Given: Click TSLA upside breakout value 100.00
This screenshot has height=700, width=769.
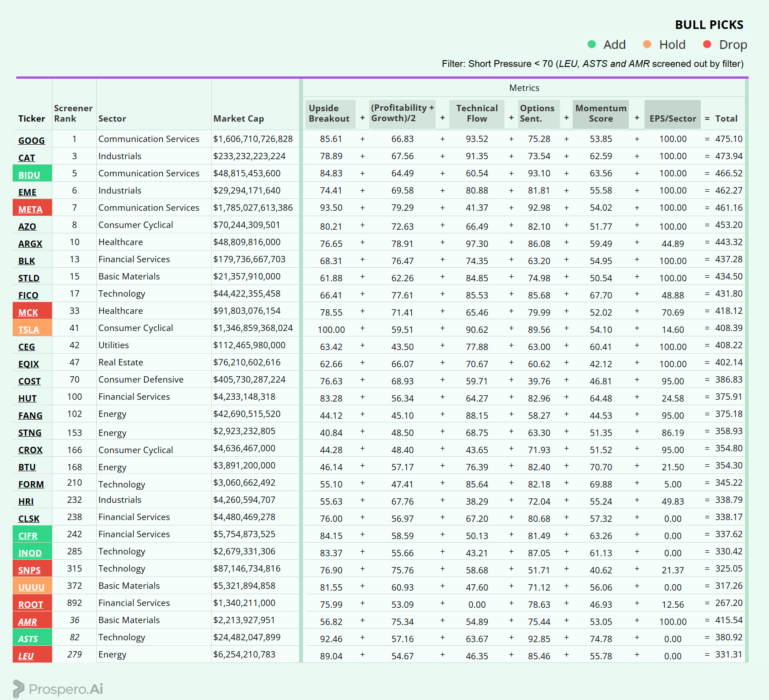Looking at the screenshot, I should coord(331,330).
